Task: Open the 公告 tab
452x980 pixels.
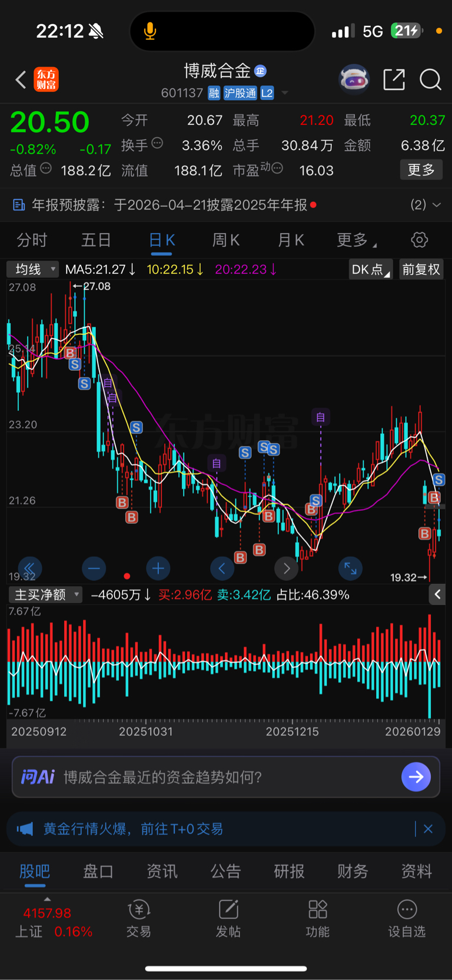Action: [225, 871]
